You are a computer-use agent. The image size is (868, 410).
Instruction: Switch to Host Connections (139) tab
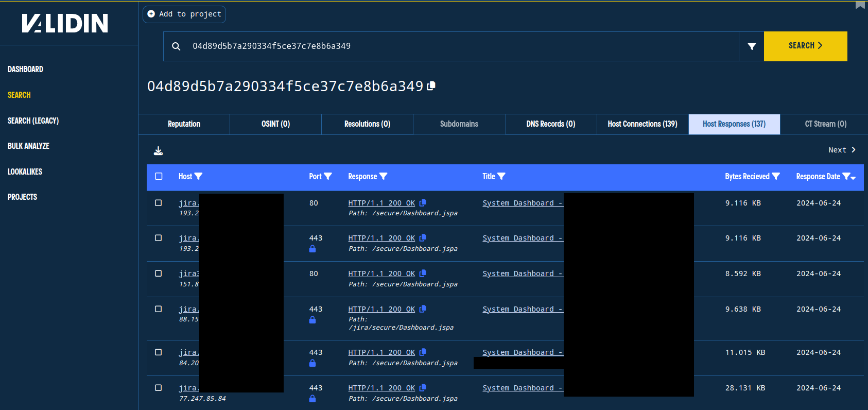point(643,124)
